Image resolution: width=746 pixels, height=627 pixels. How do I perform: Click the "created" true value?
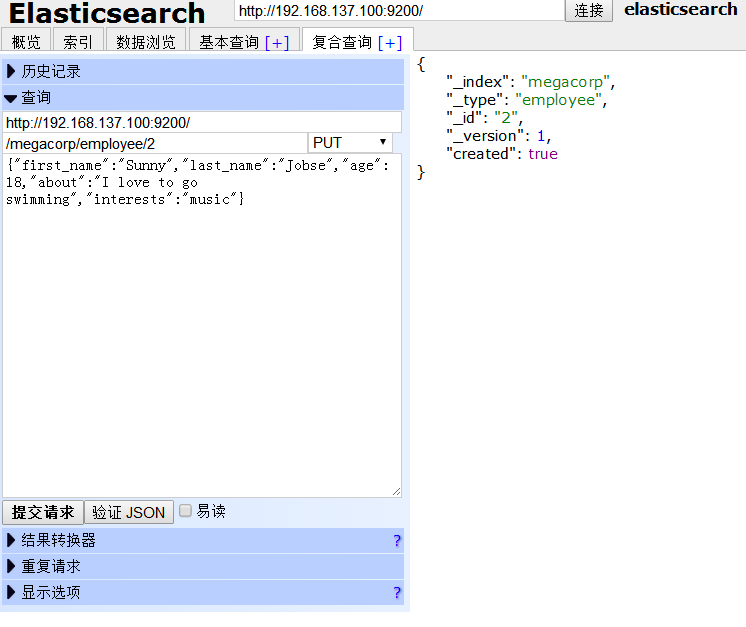tap(543, 154)
